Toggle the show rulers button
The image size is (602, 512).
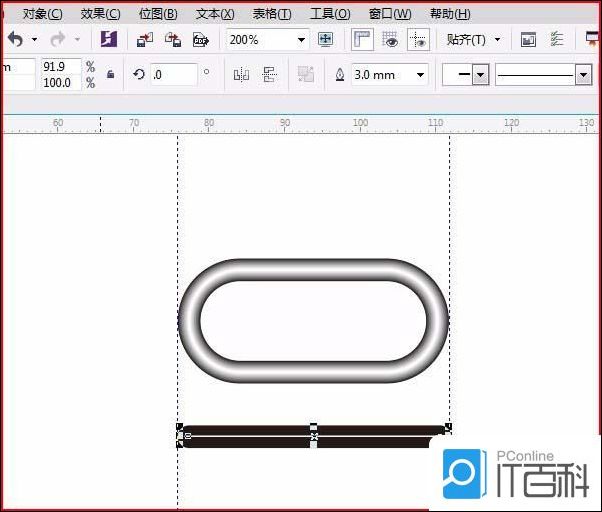[x=362, y=39]
